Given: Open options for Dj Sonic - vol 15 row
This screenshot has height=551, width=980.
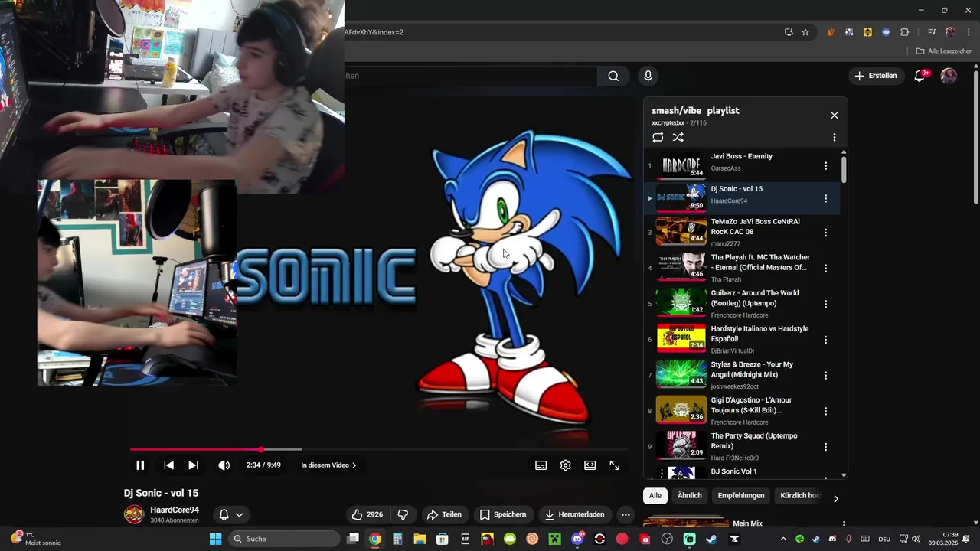Looking at the screenshot, I should (825, 199).
